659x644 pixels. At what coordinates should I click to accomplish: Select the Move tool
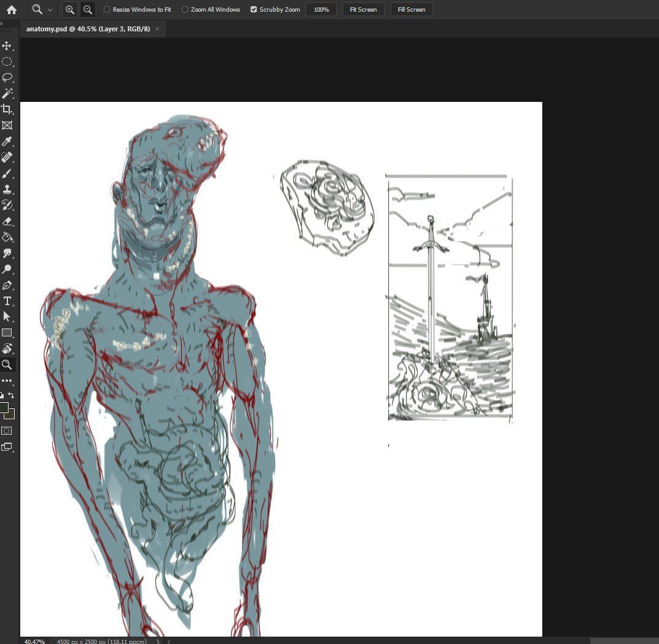coord(7,46)
